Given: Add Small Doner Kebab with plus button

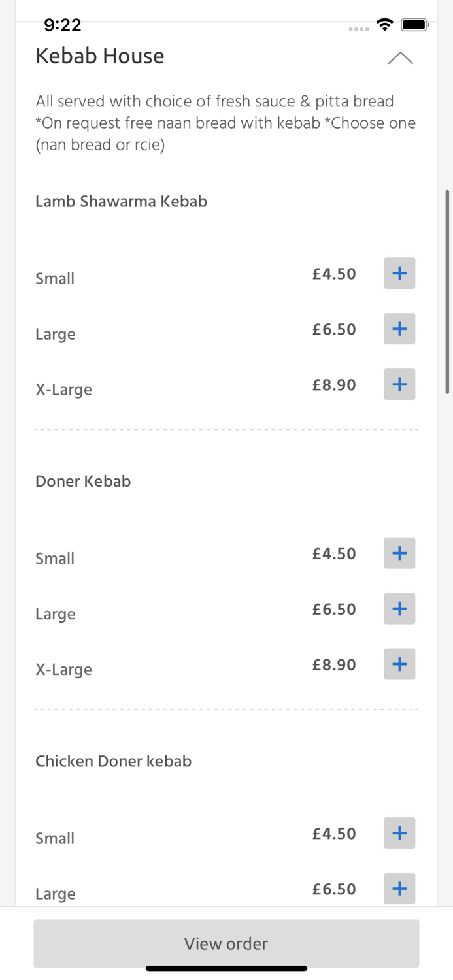Looking at the screenshot, I should click(x=399, y=553).
